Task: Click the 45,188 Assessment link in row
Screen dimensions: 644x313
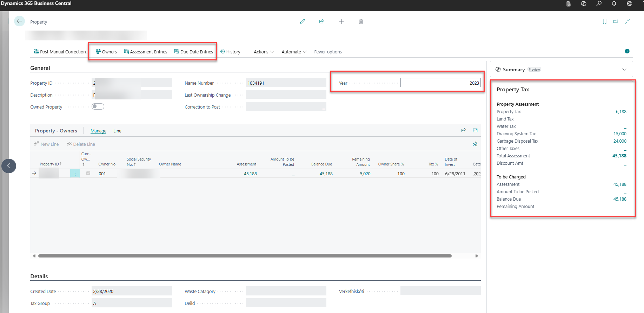Action: click(x=250, y=174)
